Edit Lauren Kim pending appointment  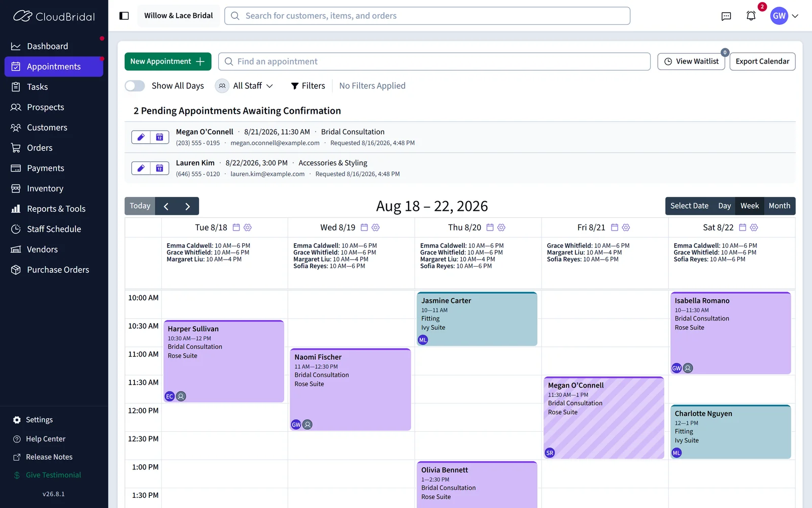tap(141, 168)
